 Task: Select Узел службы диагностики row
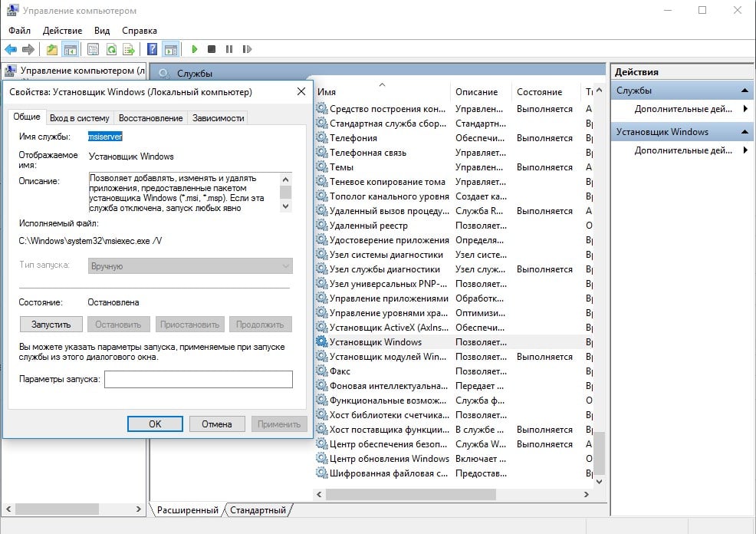point(454,269)
